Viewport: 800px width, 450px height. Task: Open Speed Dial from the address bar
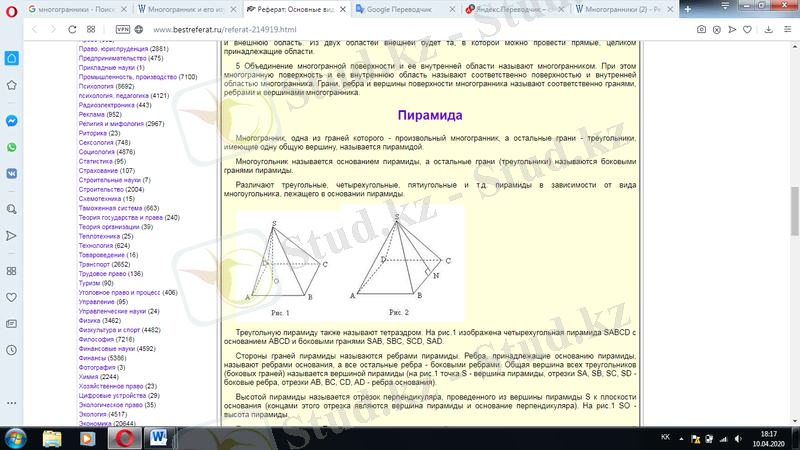[91, 30]
